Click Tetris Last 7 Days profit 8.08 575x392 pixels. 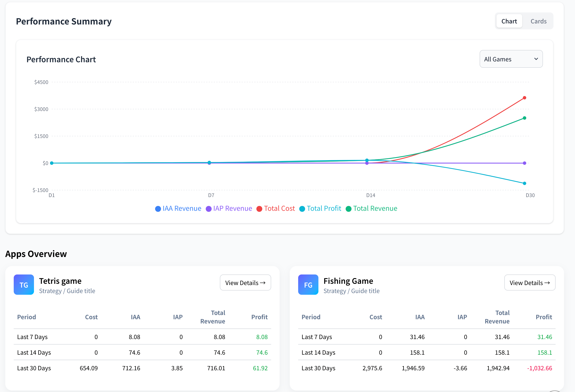coord(262,337)
